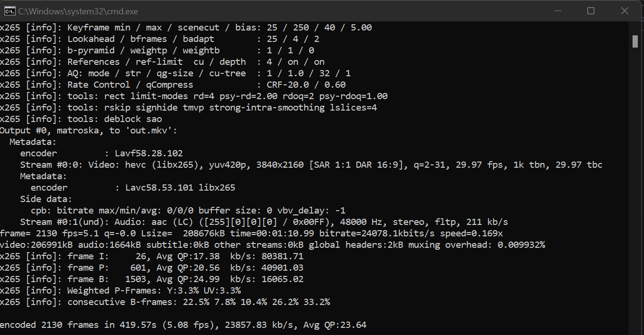Click the 'encoded 2130 frames' summary line
The image size is (644, 335).
click(x=183, y=325)
